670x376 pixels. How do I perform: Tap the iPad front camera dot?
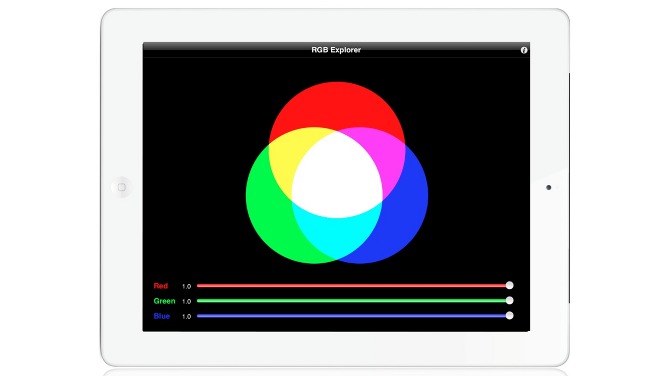549,188
